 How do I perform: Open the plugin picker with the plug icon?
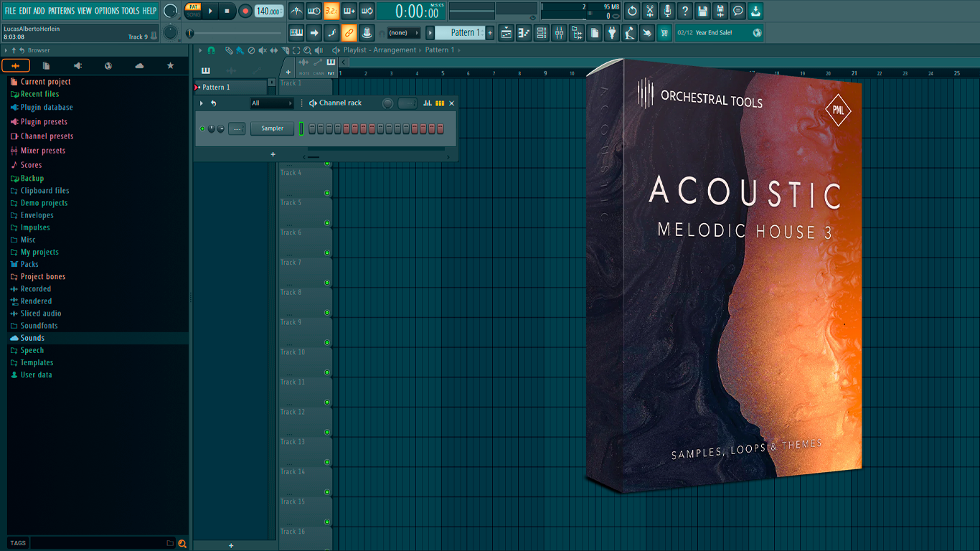[612, 32]
